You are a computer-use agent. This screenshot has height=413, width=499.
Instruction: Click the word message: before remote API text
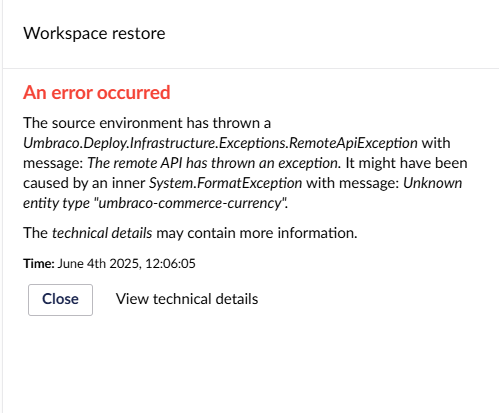(53, 164)
